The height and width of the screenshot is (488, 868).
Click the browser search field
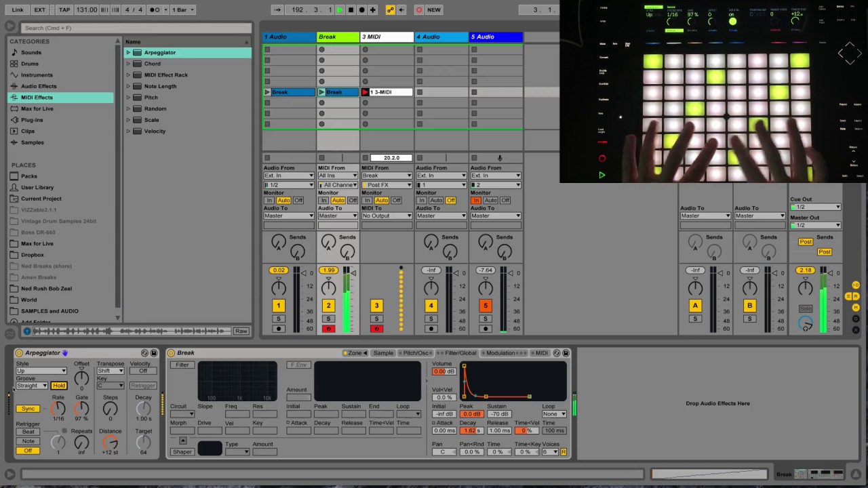(x=136, y=28)
